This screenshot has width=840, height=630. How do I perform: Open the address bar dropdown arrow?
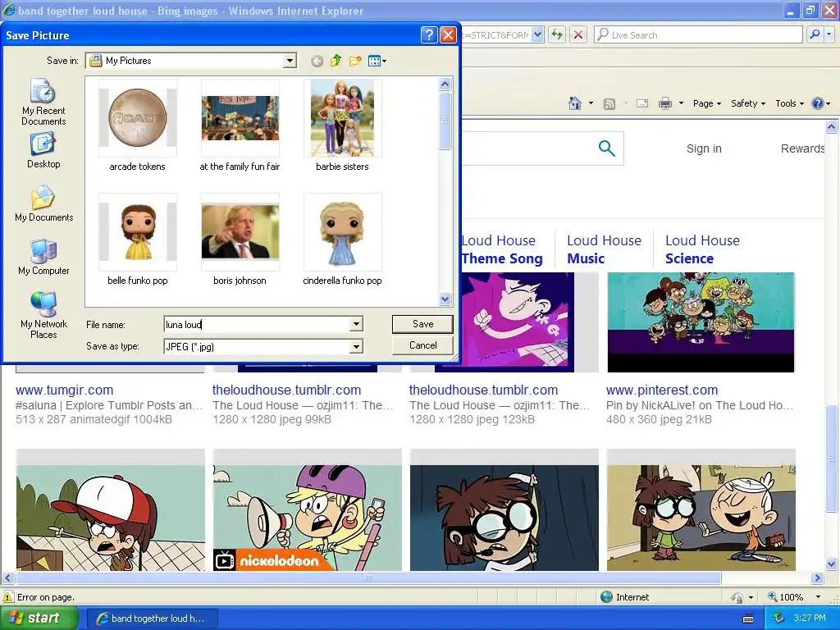pos(538,34)
